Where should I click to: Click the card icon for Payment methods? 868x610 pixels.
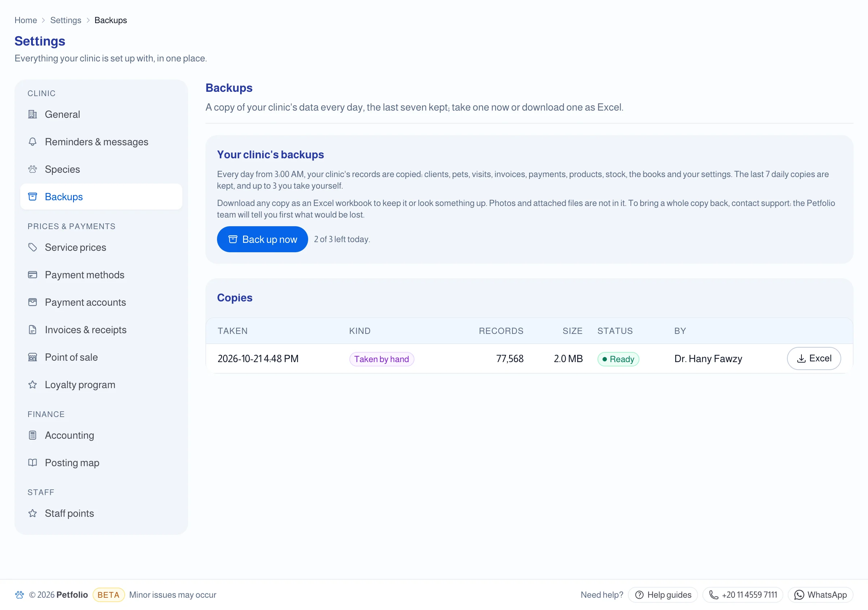point(33,275)
